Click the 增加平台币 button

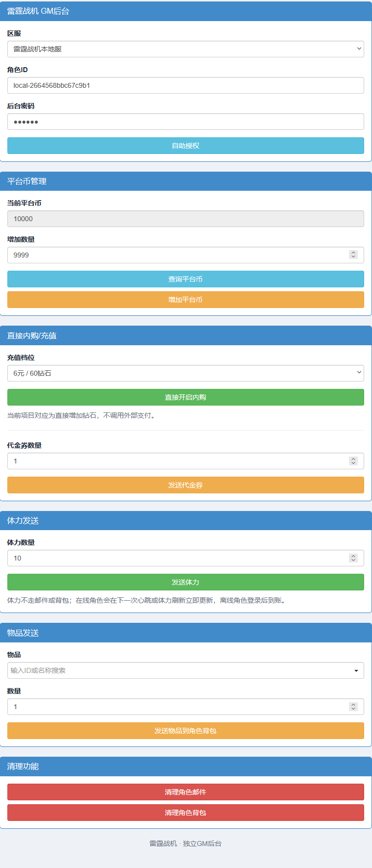coord(185,300)
